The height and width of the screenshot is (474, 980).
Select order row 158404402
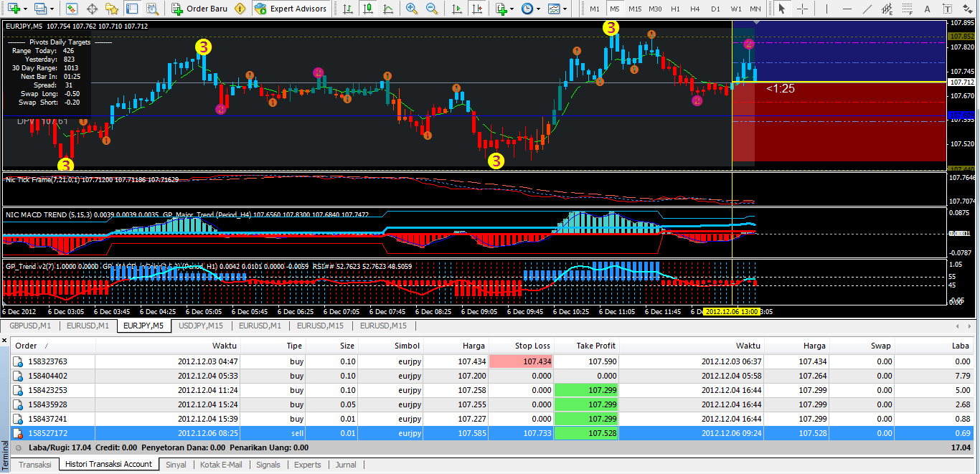click(x=492, y=376)
